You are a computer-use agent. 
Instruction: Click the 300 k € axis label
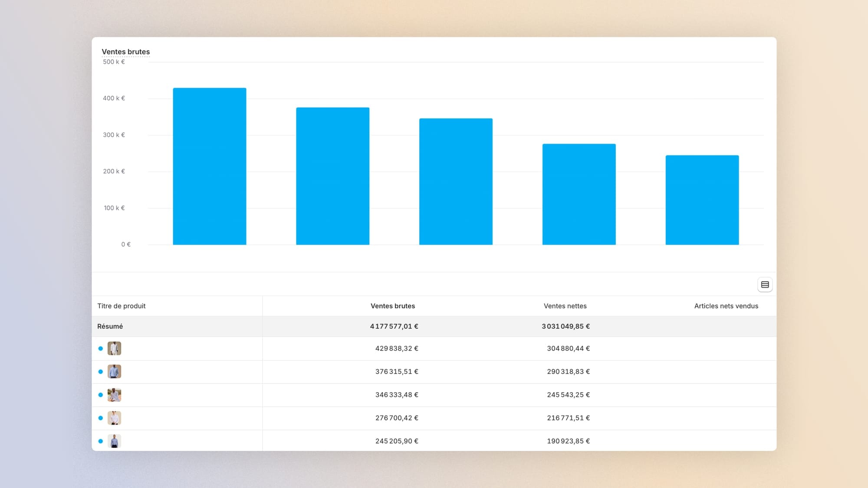[114, 135]
